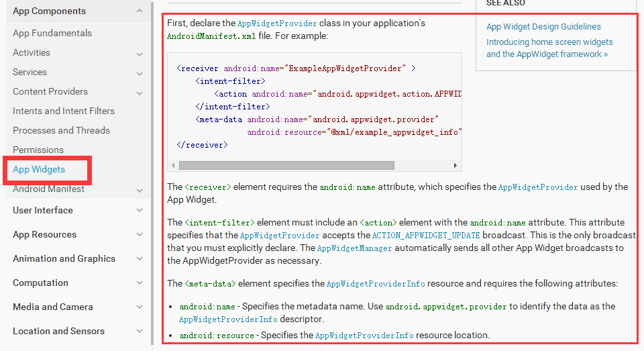Follow AppWidgetProviderInfo descriptor link in bullet
Image resolution: width=644 pixels, height=351 pixels.
click(228, 319)
